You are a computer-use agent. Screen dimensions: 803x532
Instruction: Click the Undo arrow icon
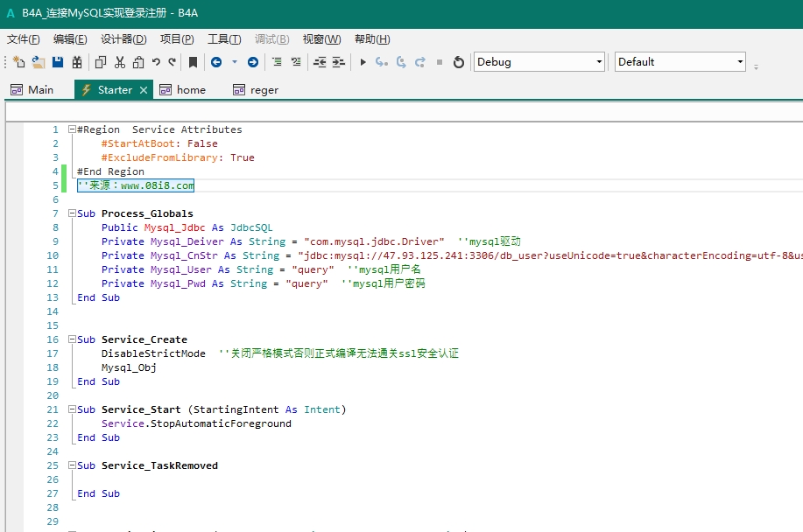[156, 62]
